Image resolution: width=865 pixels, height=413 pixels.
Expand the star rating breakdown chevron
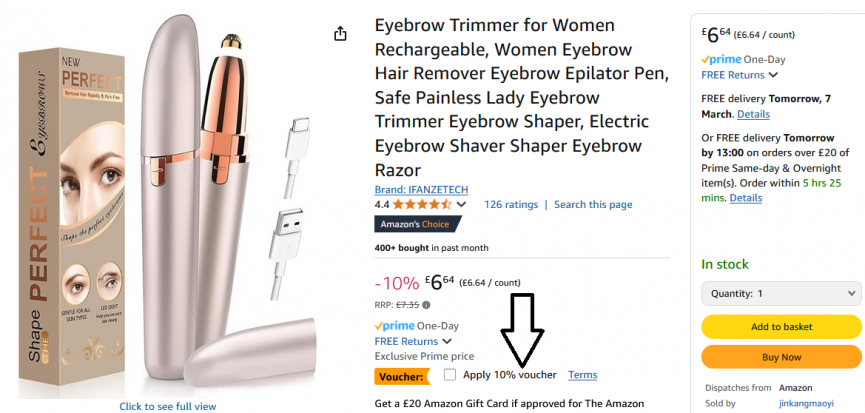point(461,204)
